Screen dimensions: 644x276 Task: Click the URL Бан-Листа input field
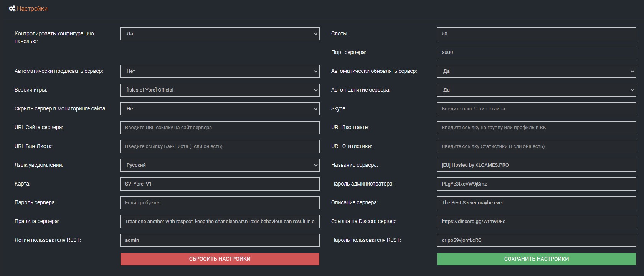pyautogui.click(x=220, y=146)
